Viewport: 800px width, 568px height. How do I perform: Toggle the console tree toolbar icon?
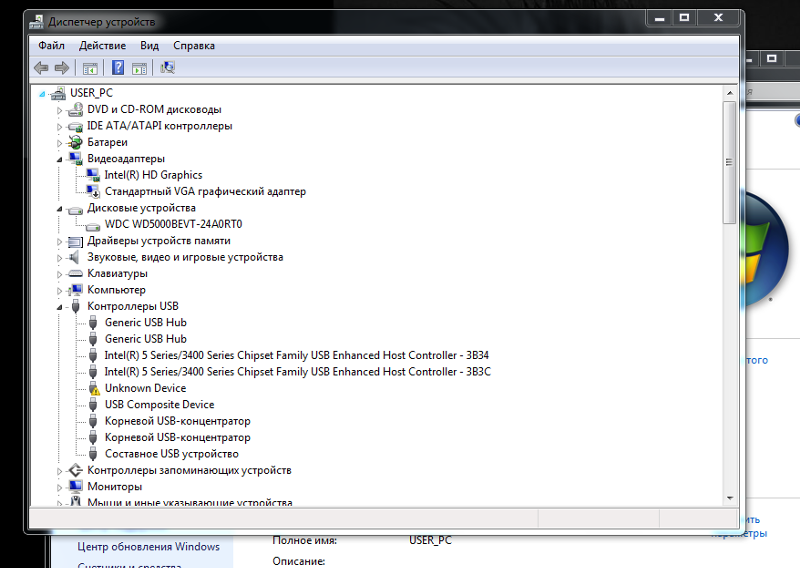pos(90,68)
